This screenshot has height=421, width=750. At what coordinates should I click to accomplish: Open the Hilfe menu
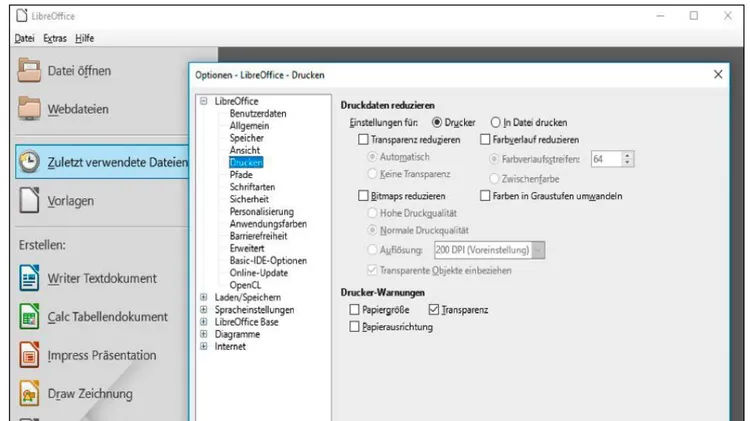click(84, 38)
